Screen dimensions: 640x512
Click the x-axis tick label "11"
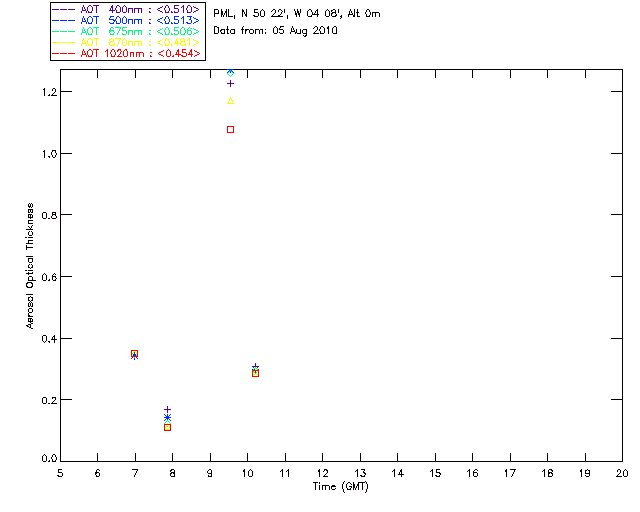pos(285,473)
